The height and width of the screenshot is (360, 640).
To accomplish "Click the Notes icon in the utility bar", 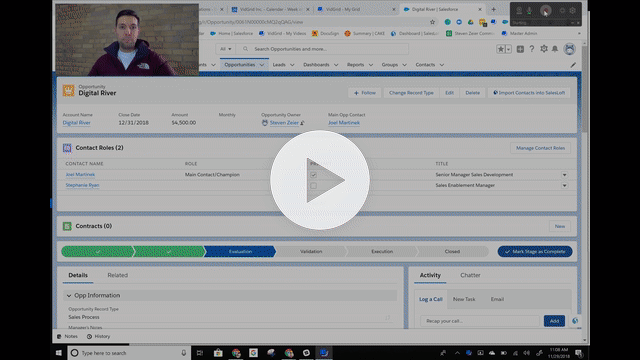I will coord(59,336).
